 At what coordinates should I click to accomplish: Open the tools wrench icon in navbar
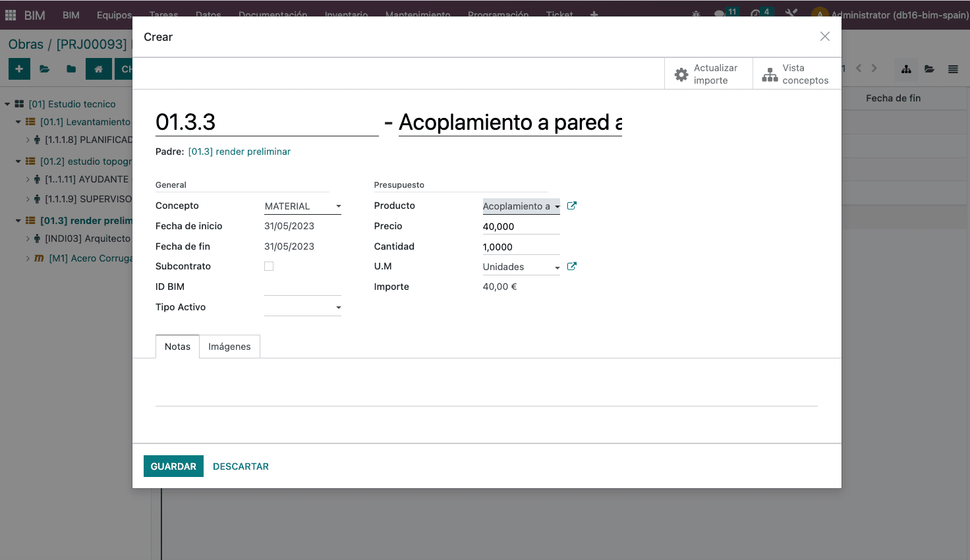pos(791,14)
